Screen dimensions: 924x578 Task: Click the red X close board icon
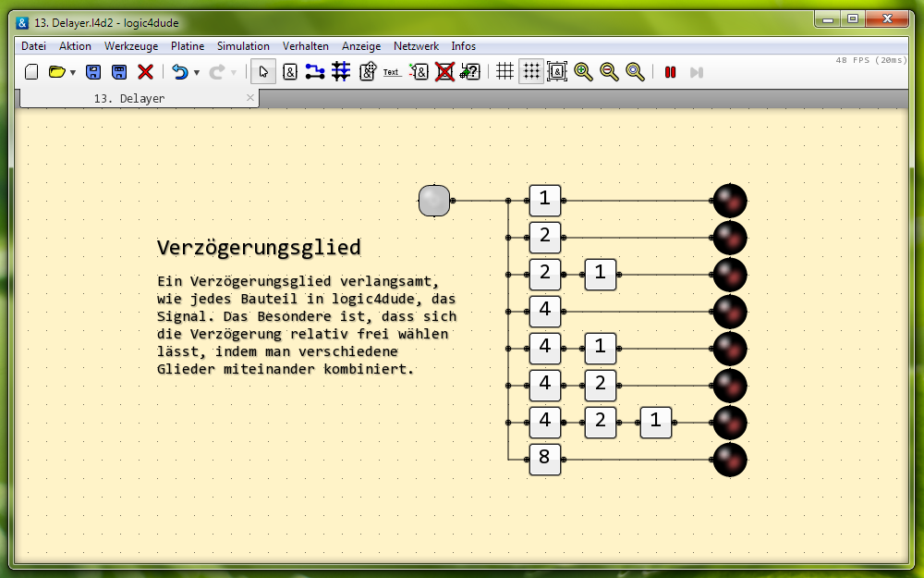pos(146,72)
